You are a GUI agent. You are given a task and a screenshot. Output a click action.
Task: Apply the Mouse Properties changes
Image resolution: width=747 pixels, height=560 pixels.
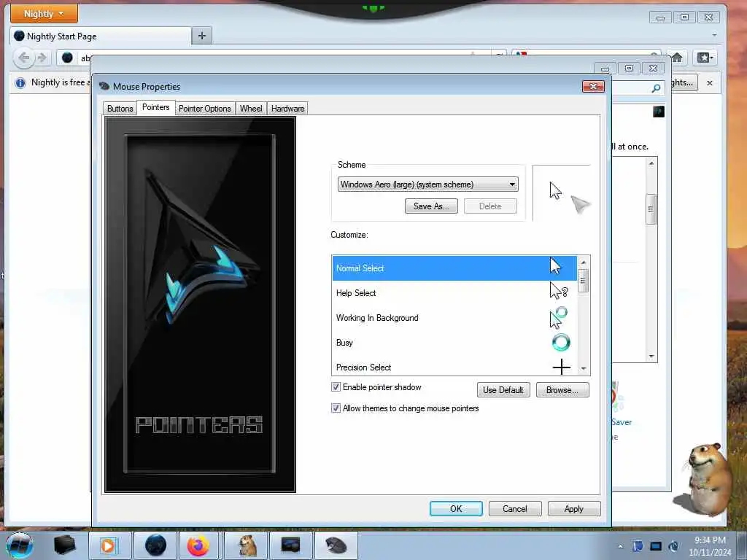tap(574, 508)
